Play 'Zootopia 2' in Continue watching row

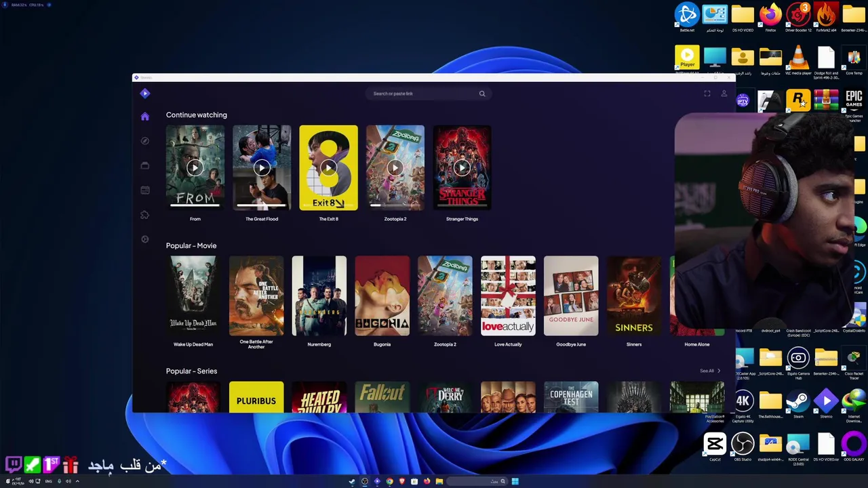point(395,167)
